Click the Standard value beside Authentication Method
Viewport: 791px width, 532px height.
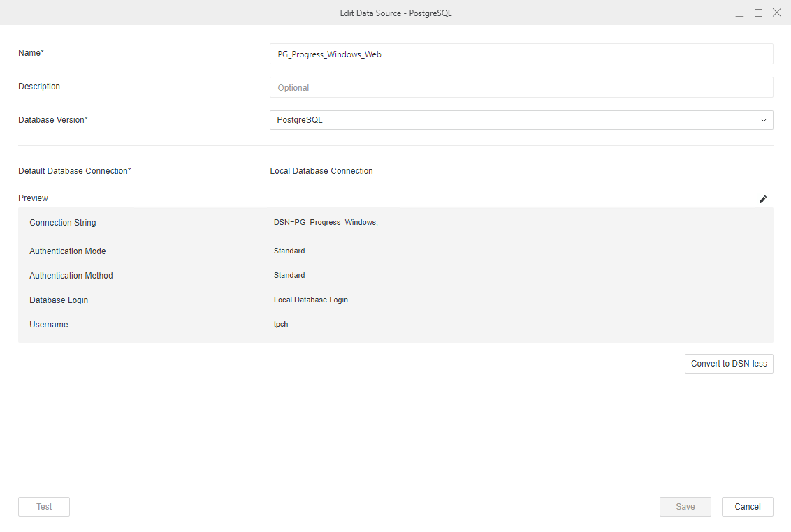point(289,276)
